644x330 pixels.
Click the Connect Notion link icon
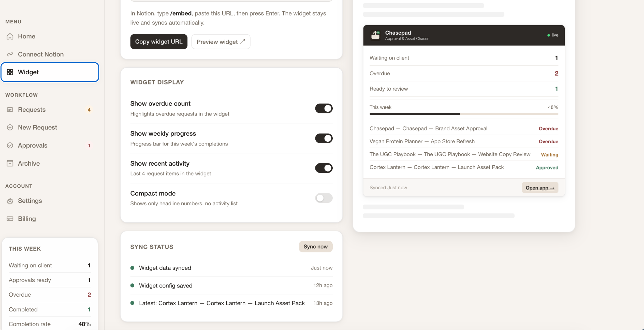[10, 54]
